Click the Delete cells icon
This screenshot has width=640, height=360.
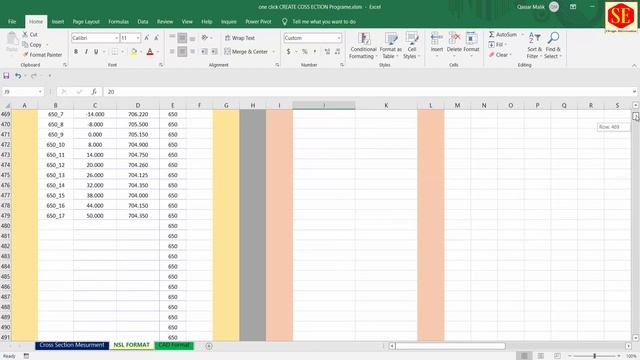click(x=454, y=38)
